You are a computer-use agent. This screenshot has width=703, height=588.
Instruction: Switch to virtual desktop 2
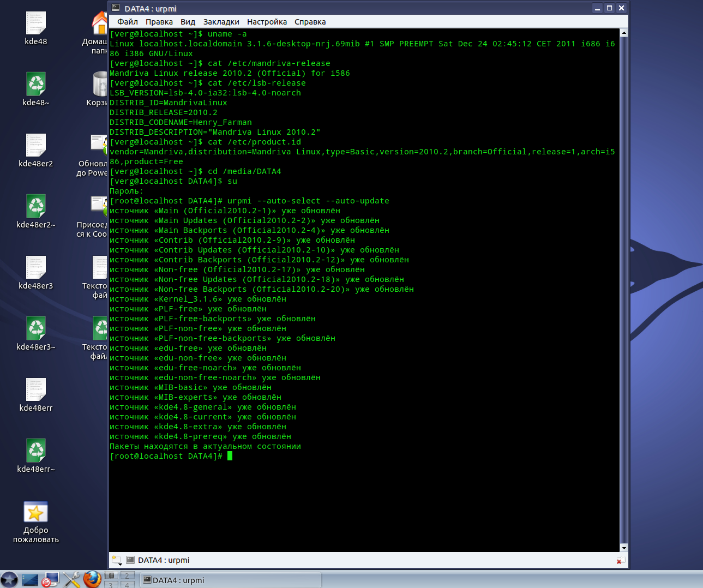pos(127,575)
